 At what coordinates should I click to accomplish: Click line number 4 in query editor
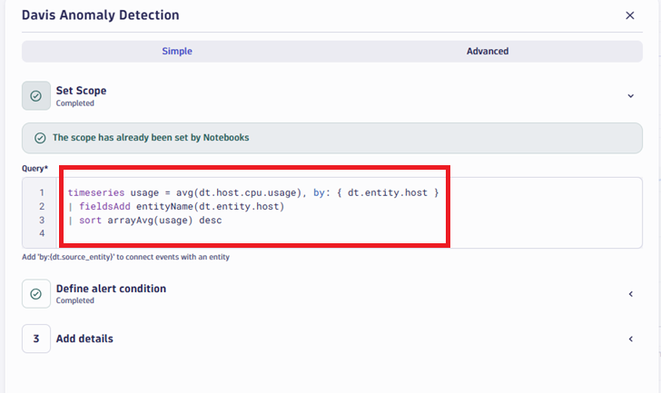[x=42, y=233]
